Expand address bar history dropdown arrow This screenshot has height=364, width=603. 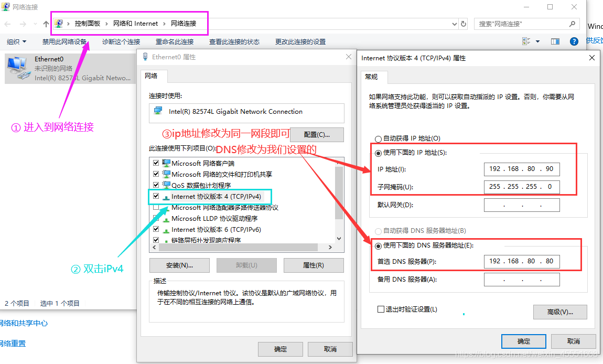454,24
